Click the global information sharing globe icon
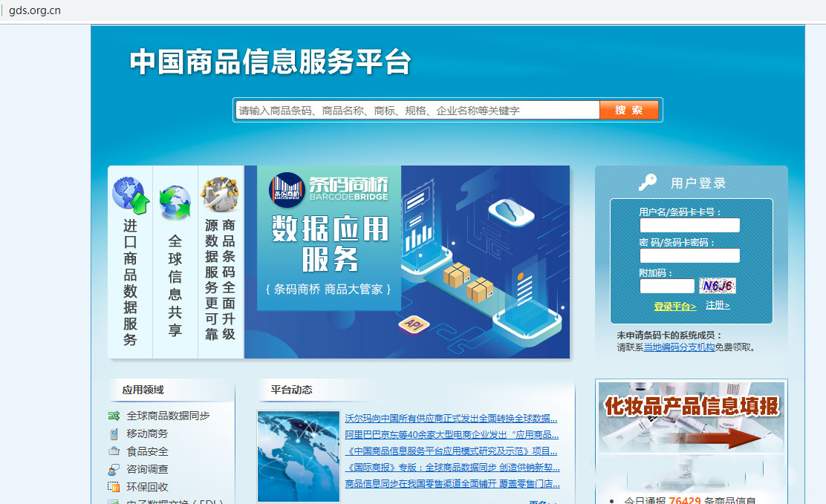 pos(175,203)
